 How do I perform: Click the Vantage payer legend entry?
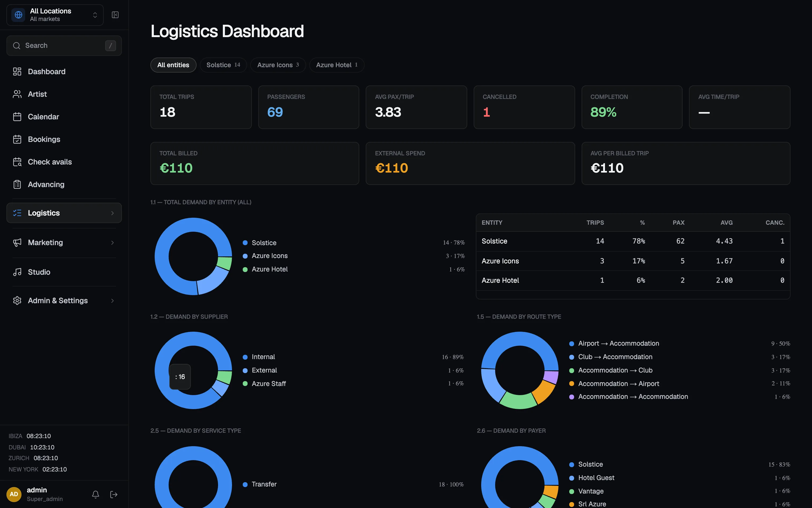coord(679,491)
